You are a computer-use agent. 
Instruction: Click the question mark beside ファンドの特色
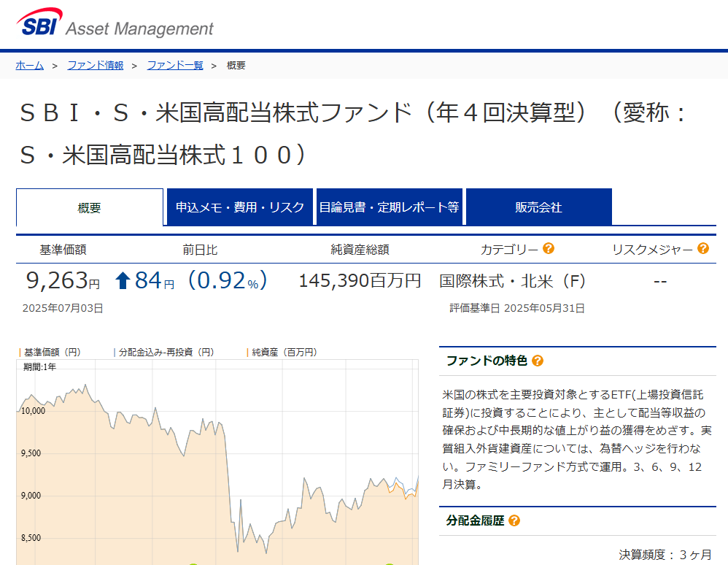[x=538, y=361]
